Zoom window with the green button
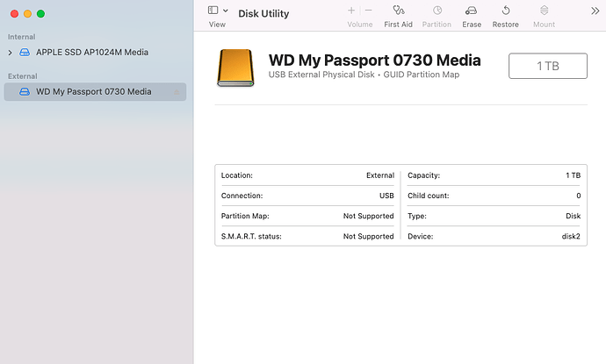 click(40, 14)
